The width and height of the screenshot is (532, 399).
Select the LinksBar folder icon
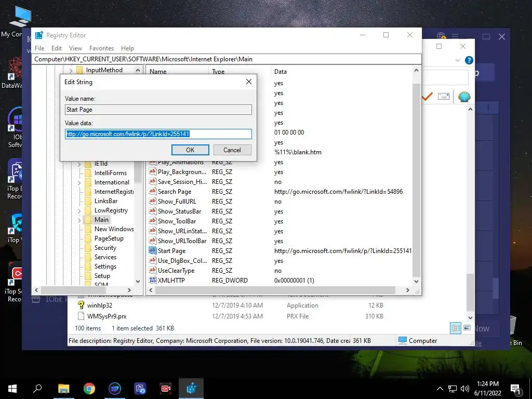[x=88, y=201]
